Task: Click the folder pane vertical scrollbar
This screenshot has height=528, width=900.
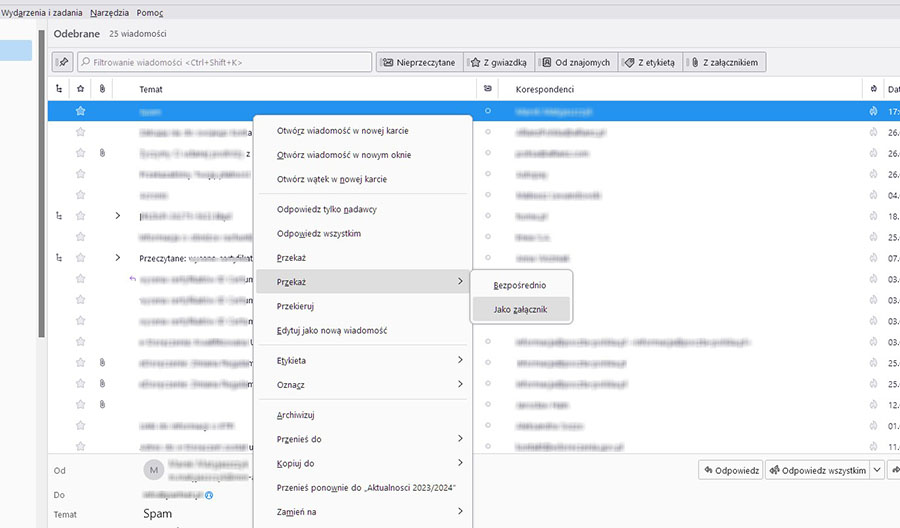Action: point(41,184)
